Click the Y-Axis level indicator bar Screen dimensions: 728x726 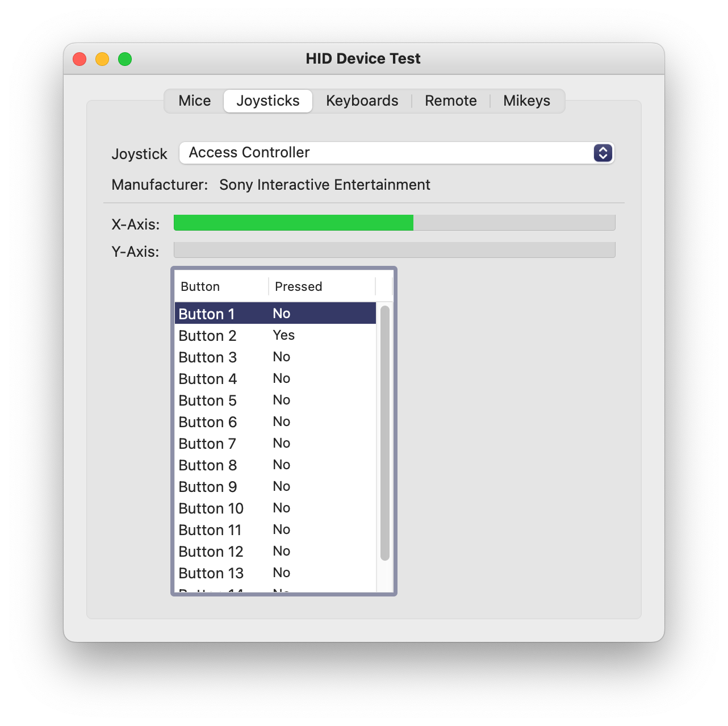(394, 250)
